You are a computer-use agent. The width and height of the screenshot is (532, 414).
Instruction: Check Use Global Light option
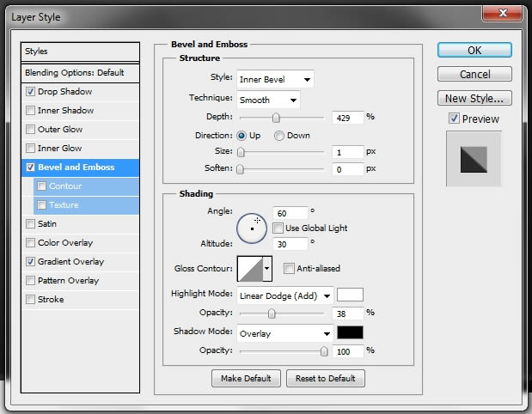tap(278, 228)
